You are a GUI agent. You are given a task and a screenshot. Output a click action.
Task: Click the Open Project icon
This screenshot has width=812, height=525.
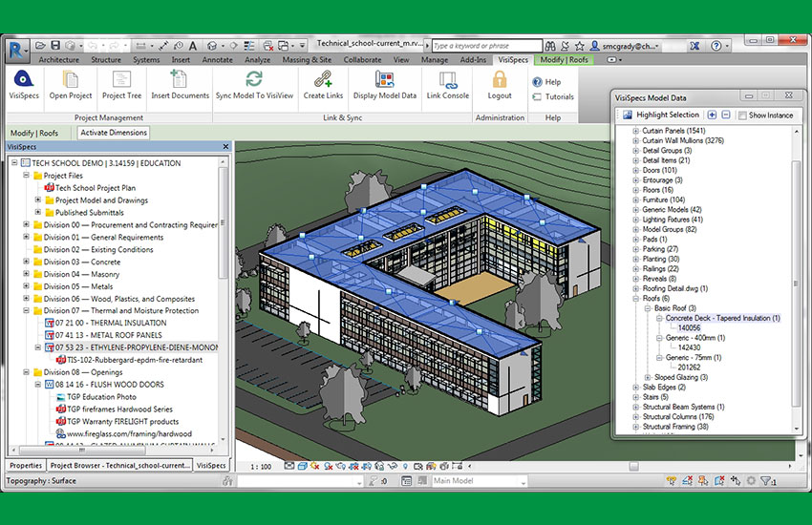point(71,80)
